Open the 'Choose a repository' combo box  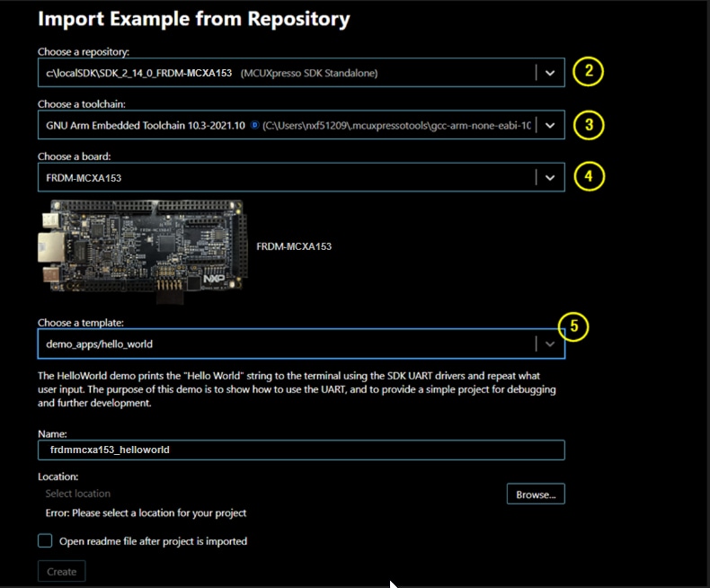coord(286,73)
